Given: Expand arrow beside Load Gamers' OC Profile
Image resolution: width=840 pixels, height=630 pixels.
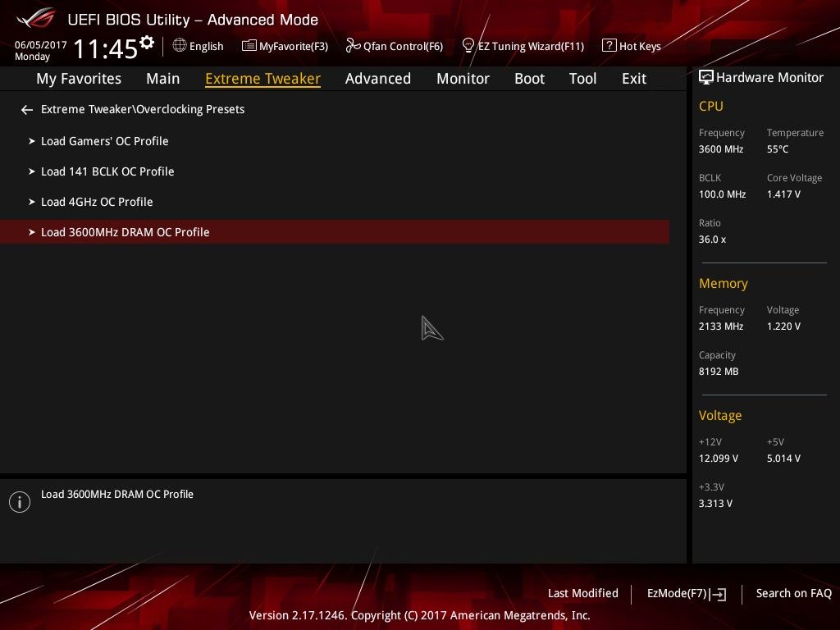Looking at the screenshot, I should (x=32, y=141).
